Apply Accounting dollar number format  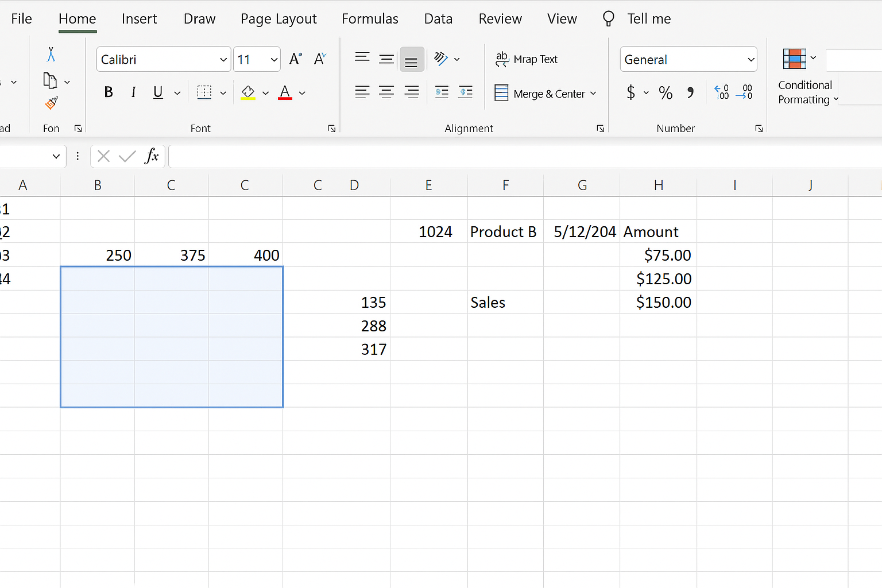click(x=631, y=92)
